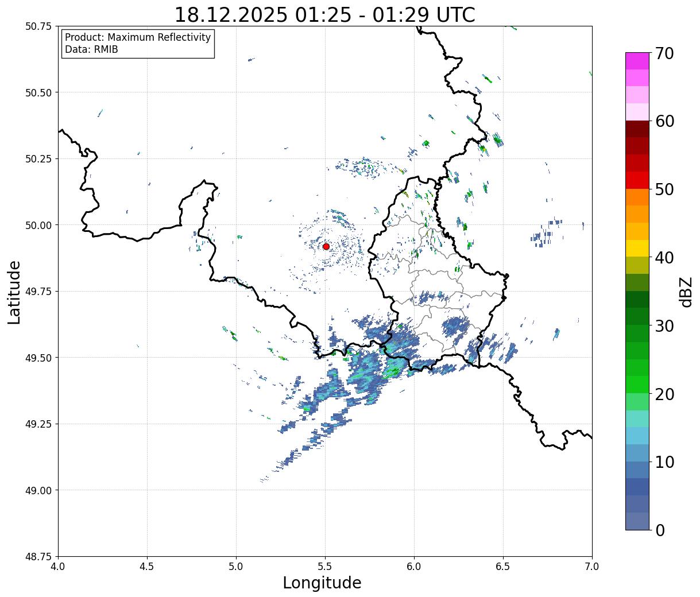Click the longitude tick label 7.0
This screenshot has height=597, width=700.
click(x=592, y=567)
